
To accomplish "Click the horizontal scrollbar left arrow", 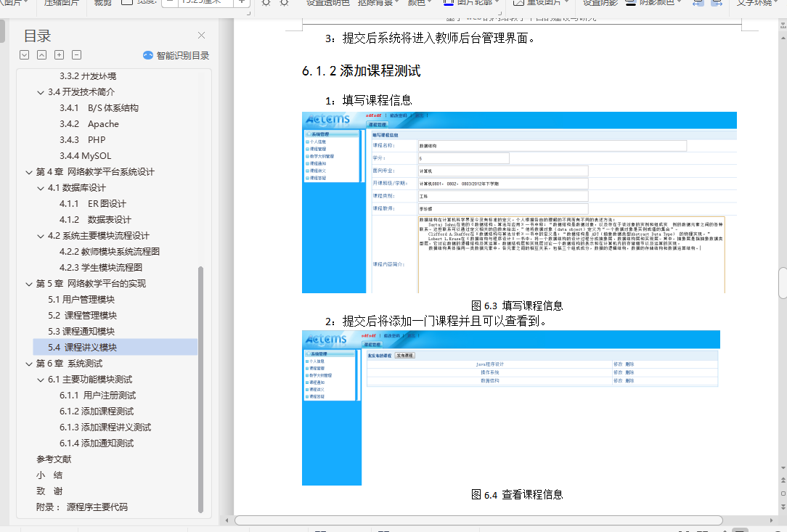I will (227, 520).
